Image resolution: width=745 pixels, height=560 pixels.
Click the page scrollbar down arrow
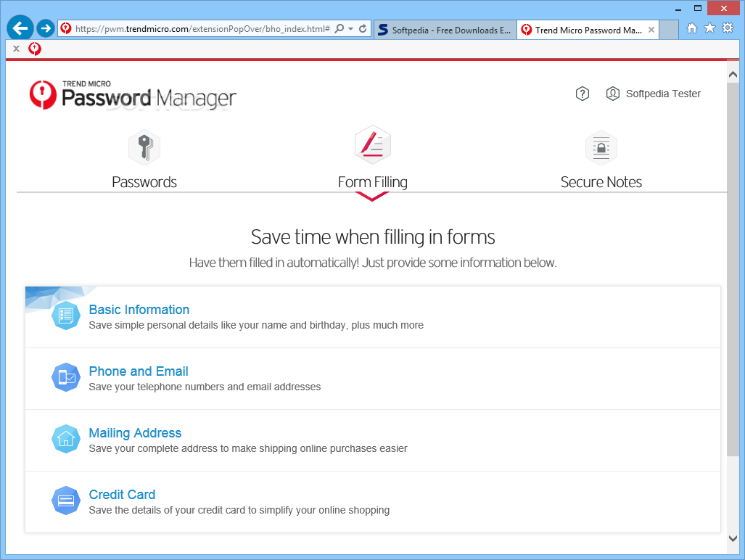click(733, 539)
